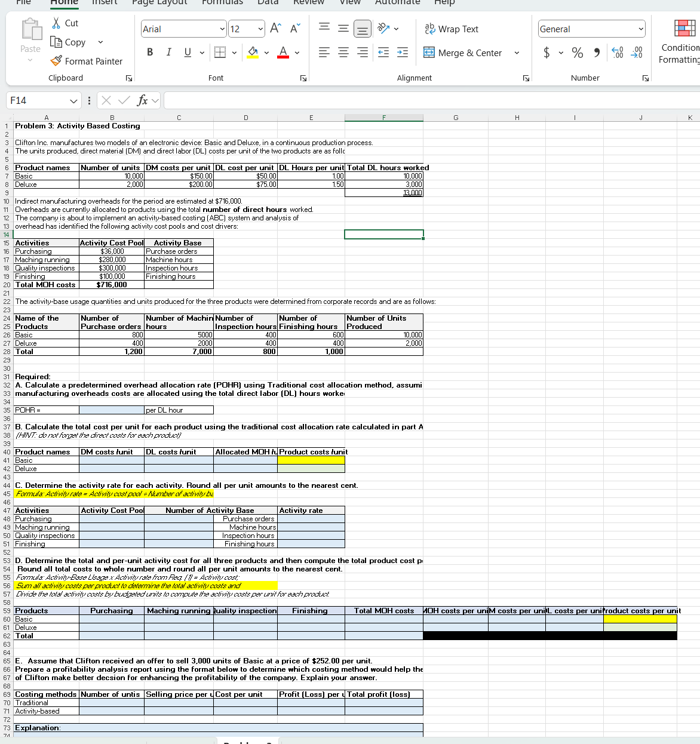This screenshot has height=744, width=700.
Task: Toggle italic formatting
Action: (x=168, y=53)
